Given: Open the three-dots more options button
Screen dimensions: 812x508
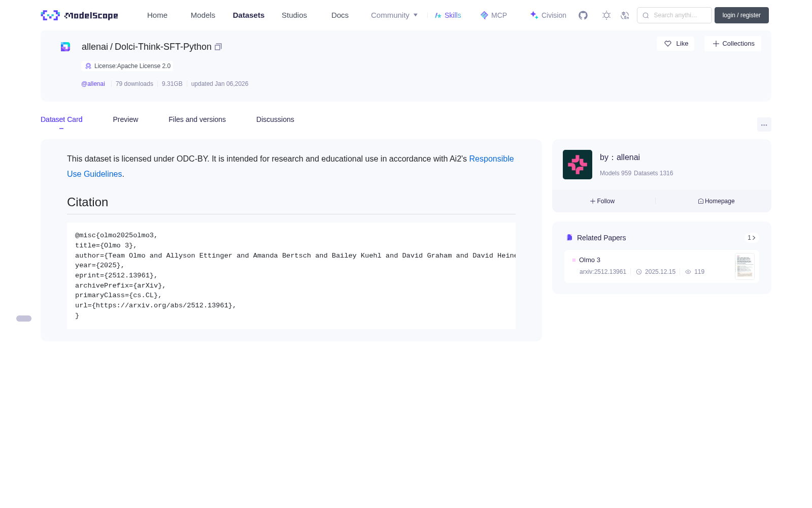Looking at the screenshot, I should click(764, 124).
